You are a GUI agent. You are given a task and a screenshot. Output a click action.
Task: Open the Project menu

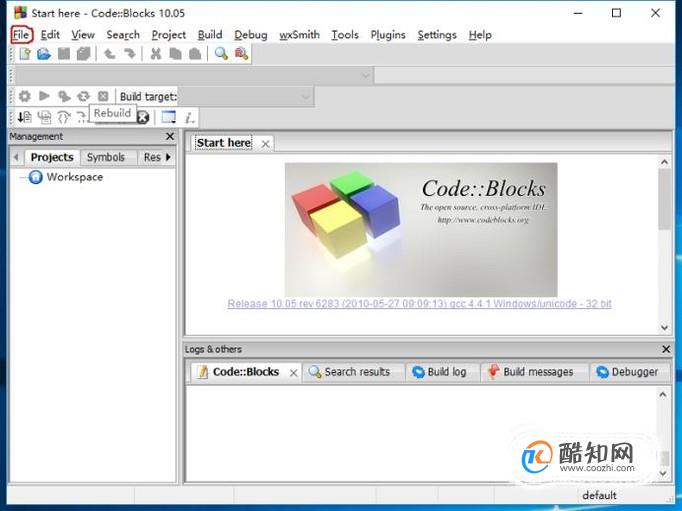(x=168, y=35)
